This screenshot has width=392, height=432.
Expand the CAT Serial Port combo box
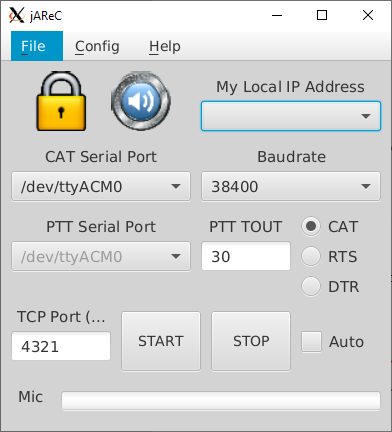tap(101, 186)
